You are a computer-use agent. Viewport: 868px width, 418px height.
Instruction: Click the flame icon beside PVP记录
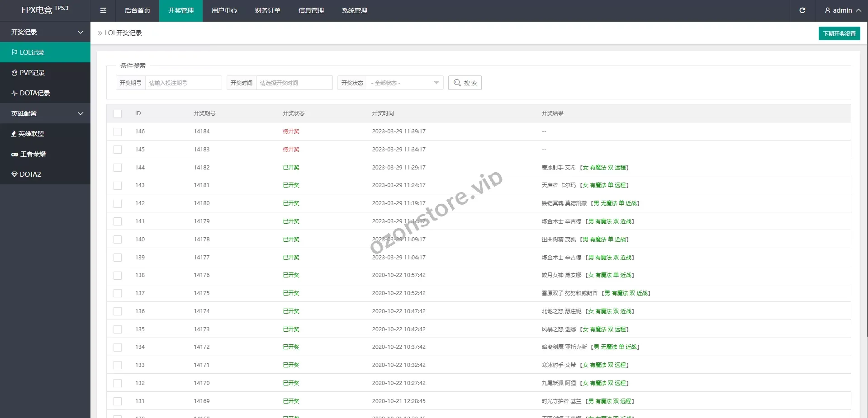pos(14,73)
